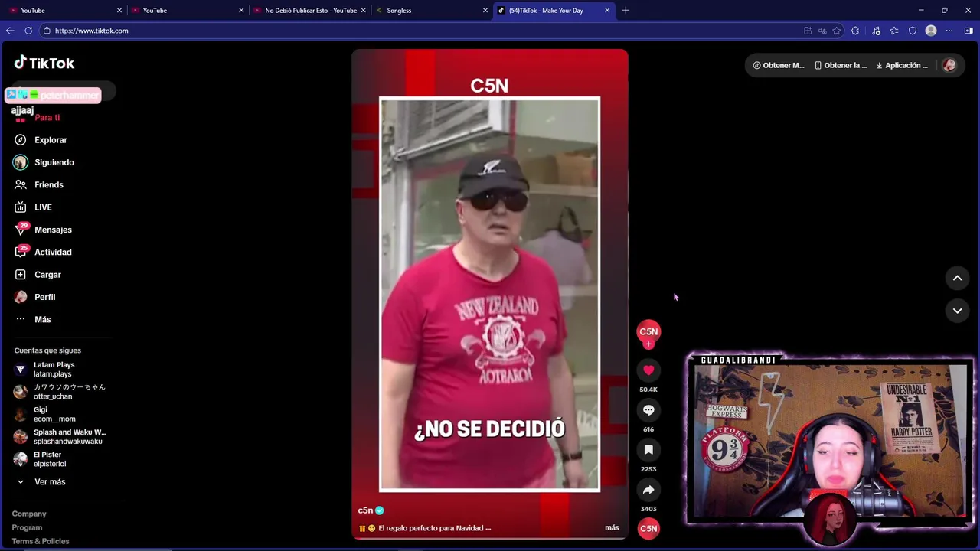The height and width of the screenshot is (551, 980).
Task: Open browser settings three-dots menu
Action: 949,31
